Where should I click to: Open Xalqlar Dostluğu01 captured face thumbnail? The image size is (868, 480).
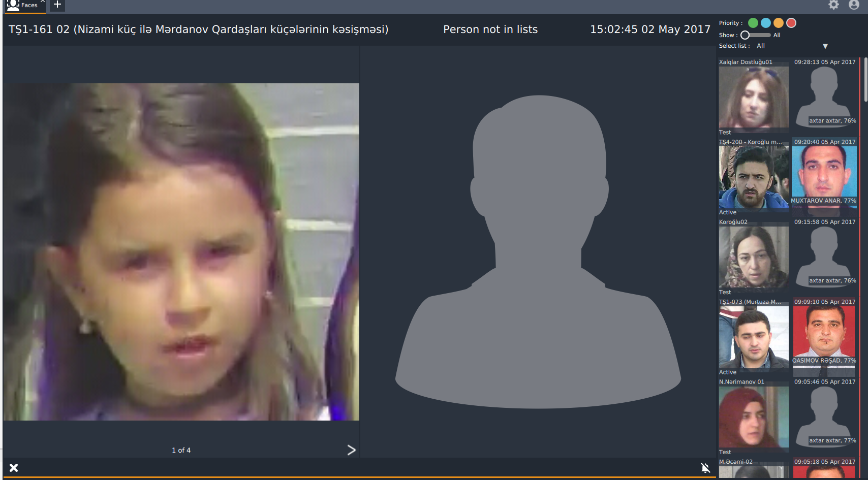point(754,97)
